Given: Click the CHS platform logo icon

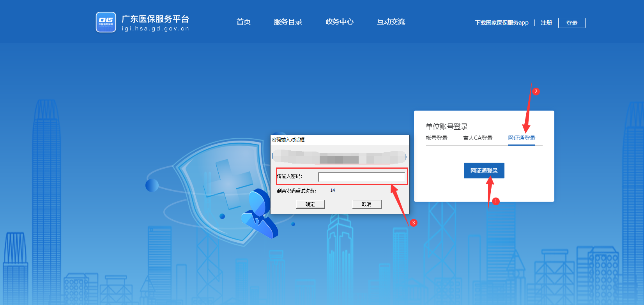Looking at the screenshot, I should 106,22.
